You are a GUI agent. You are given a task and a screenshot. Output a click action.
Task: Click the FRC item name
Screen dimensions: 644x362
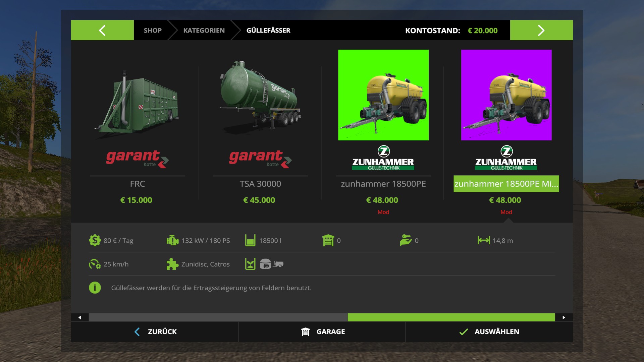138,184
